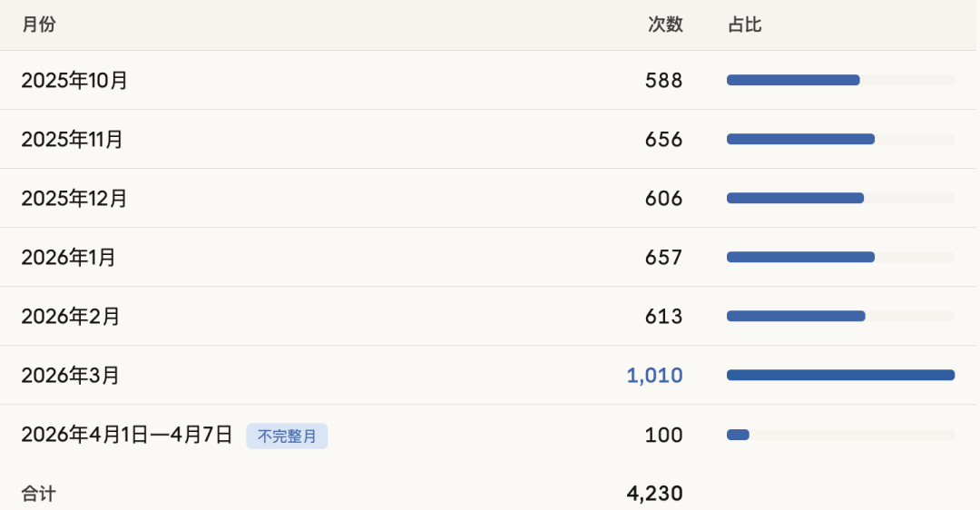
Task: Click the short April partial-month bar
Action: [738, 435]
